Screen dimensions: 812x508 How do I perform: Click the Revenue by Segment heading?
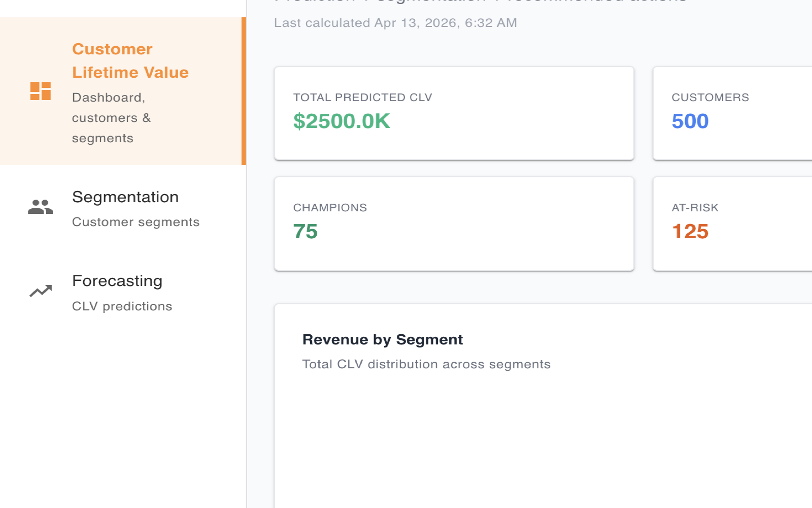[x=383, y=340]
